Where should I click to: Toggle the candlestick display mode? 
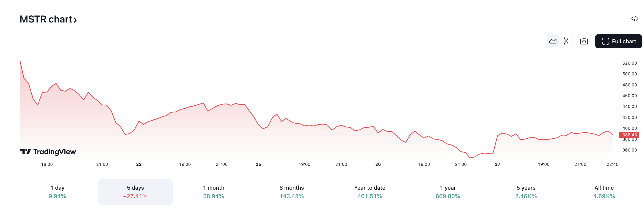566,41
